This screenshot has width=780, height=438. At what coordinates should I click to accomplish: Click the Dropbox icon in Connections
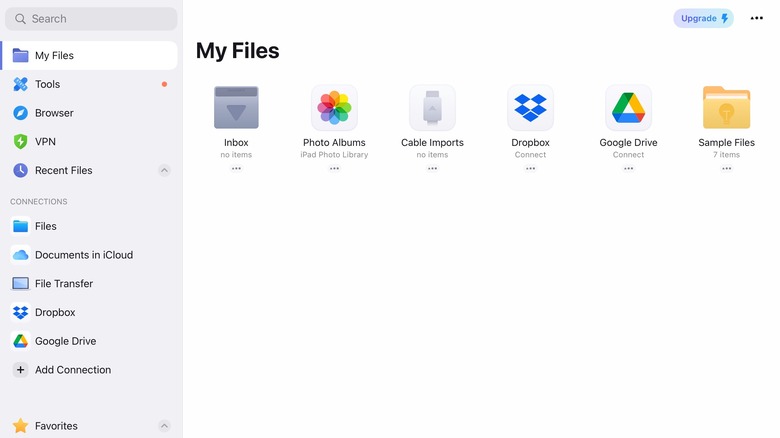[20, 313]
